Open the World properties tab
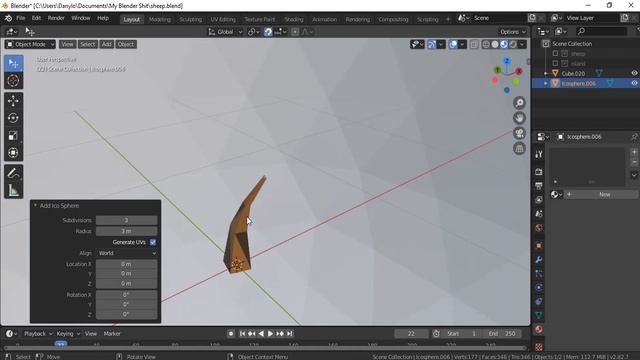The height and width of the screenshot is (360, 640). (x=539, y=228)
